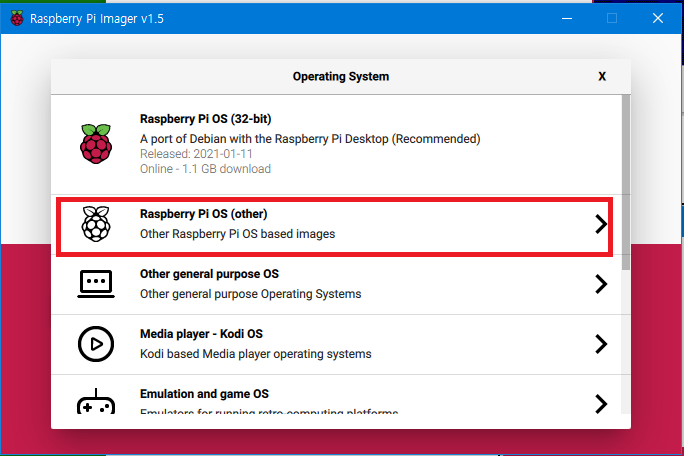Close the Operating System dialog with X
The width and height of the screenshot is (684, 456).
point(602,76)
